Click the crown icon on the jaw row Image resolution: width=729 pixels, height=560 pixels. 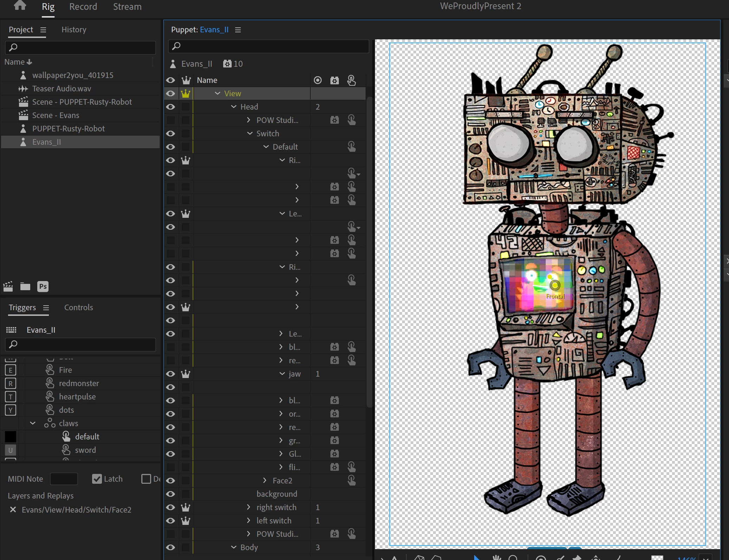(186, 374)
